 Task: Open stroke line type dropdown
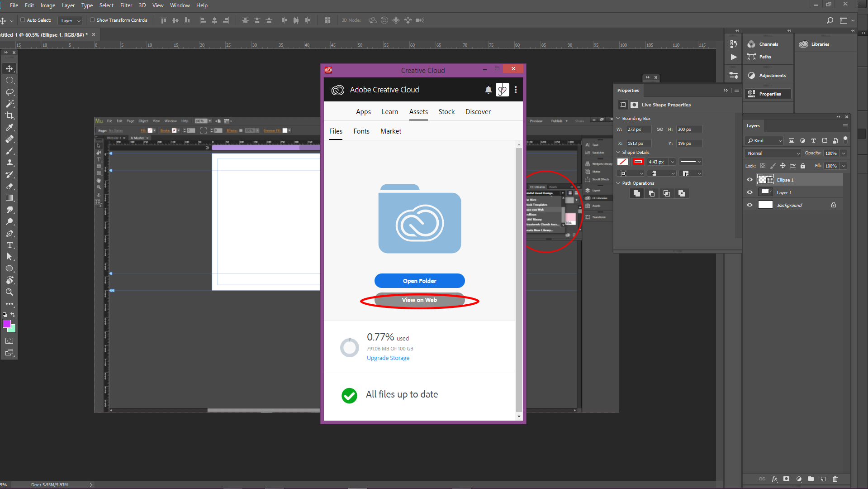[x=690, y=162]
